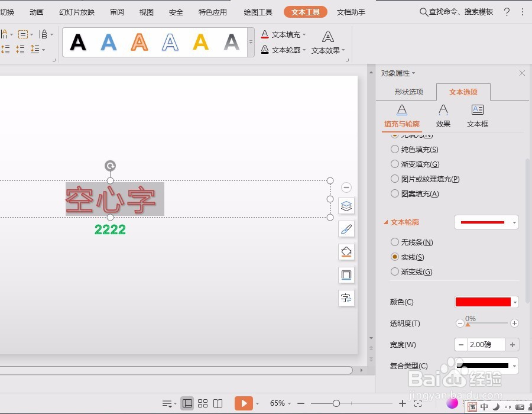Image resolution: width=532 pixels, height=414 pixels.
Task: Open the 动画 ribbon tab
Action: click(x=36, y=12)
